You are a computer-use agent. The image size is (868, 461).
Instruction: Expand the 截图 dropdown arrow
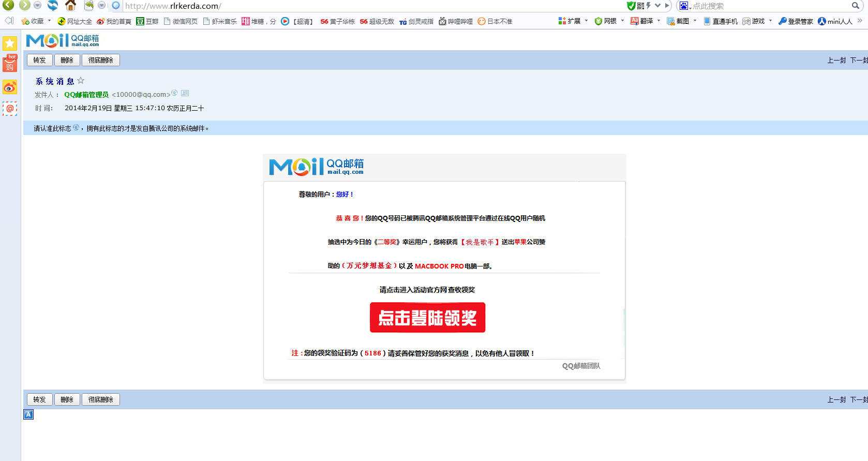(695, 21)
